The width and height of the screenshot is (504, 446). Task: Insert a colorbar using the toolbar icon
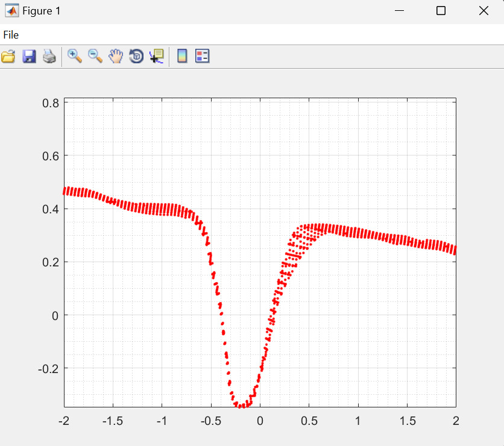point(182,57)
